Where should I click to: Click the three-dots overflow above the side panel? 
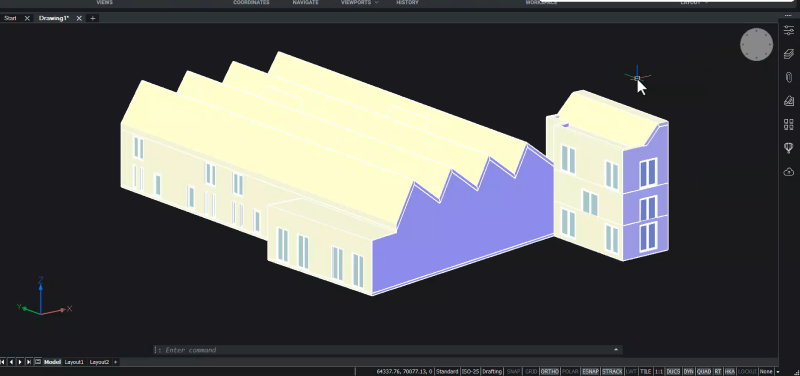tap(788, 16)
